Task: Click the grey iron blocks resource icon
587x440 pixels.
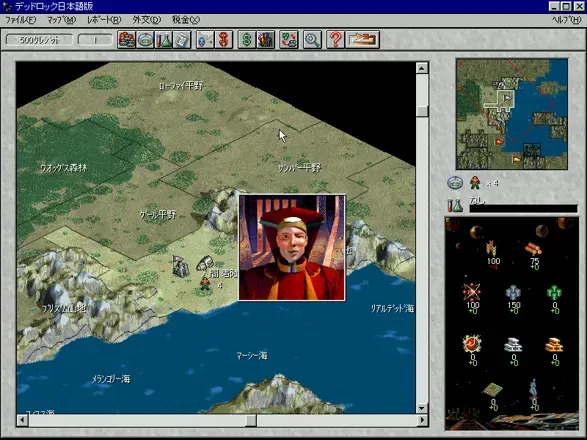Action: (513, 293)
